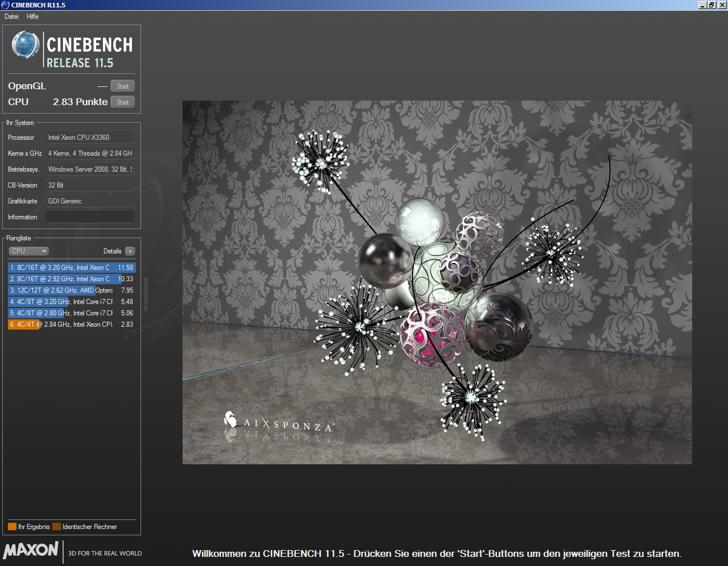Image resolution: width=728 pixels, height=566 pixels.
Task: Select the top ranking entry scoring 11.58
Action: click(x=72, y=268)
